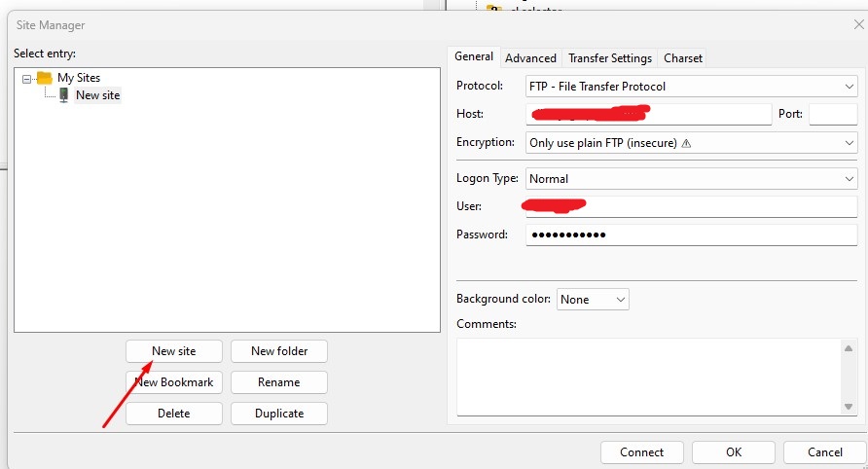Click the Comments scrollbar up arrow
868x469 pixels.
[849, 348]
